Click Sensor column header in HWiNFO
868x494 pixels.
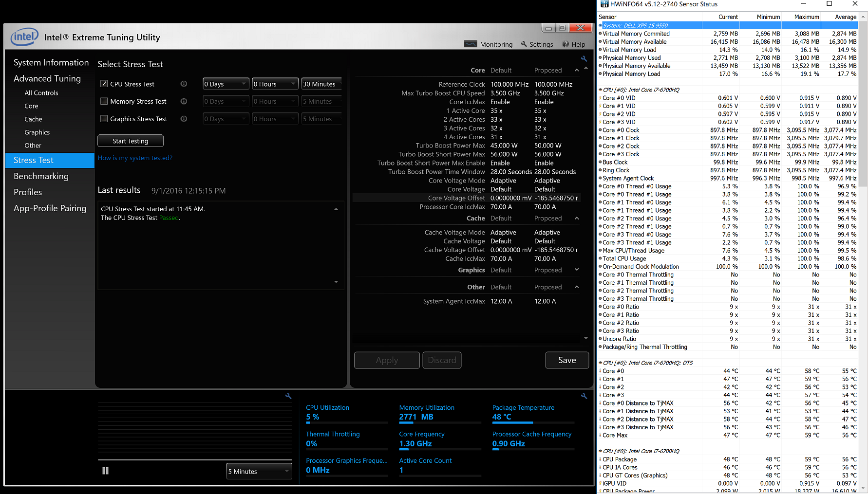(650, 17)
